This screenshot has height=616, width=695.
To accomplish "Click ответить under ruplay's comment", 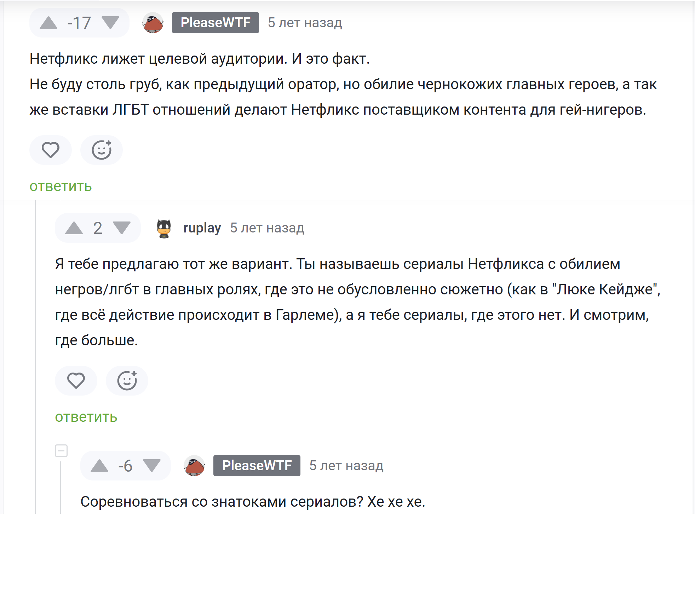I will 86,417.
